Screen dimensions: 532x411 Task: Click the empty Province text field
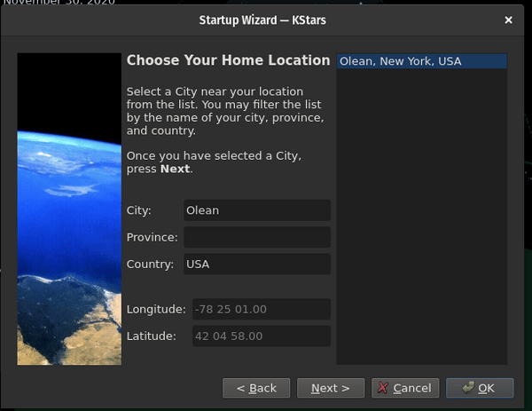(256, 237)
